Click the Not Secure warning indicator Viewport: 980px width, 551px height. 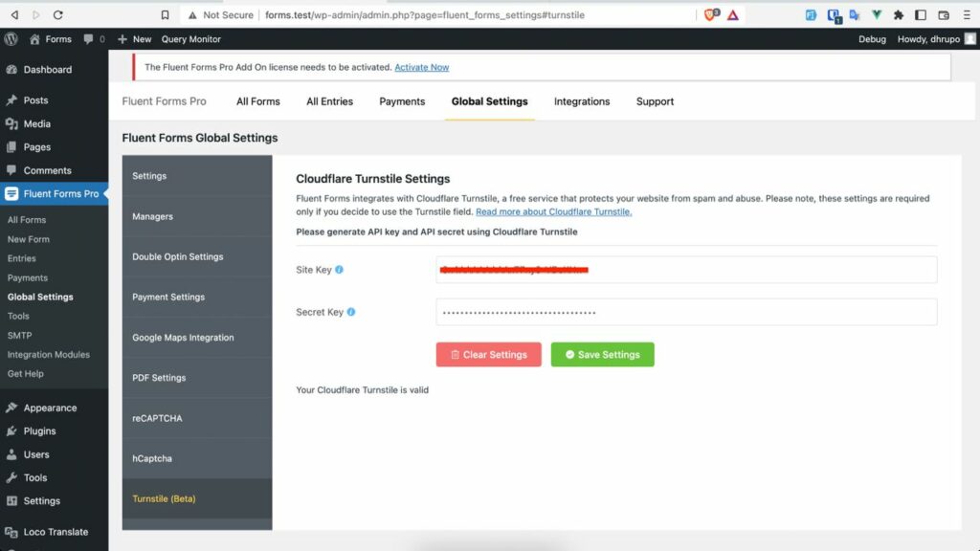point(221,15)
